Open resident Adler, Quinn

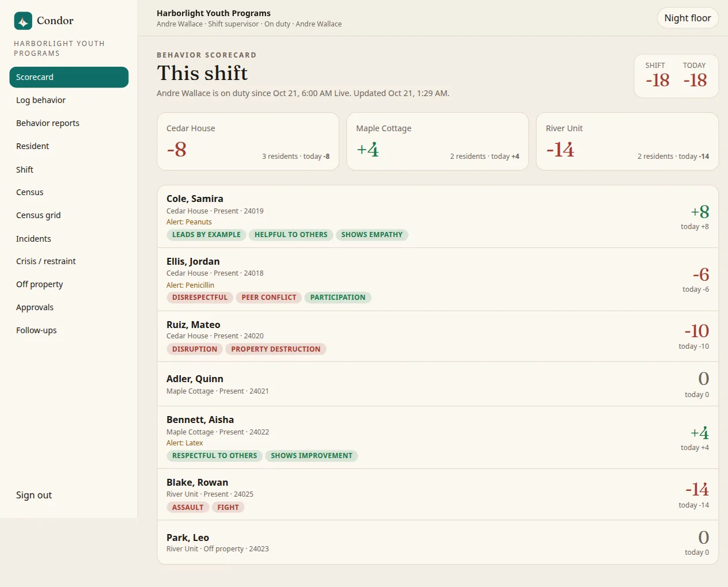[438, 384]
